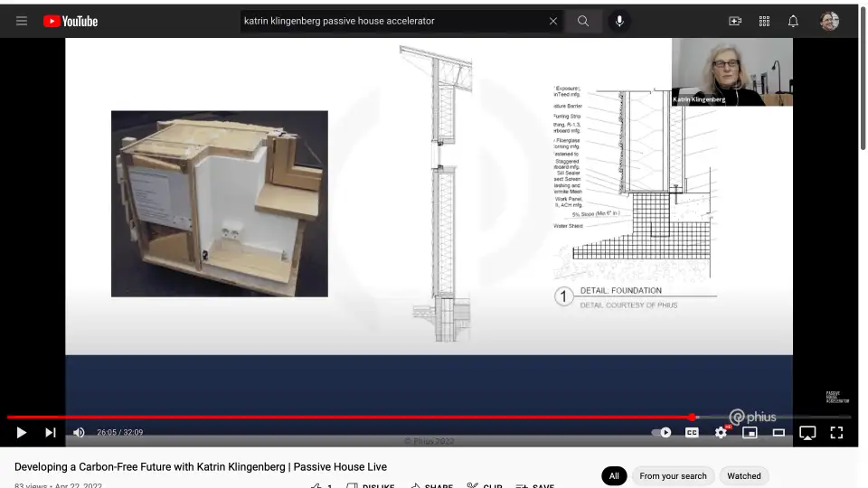This screenshot has height=488, width=868.
Task: Open the YouTube guide hamburger menu
Action: coord(22,21)
